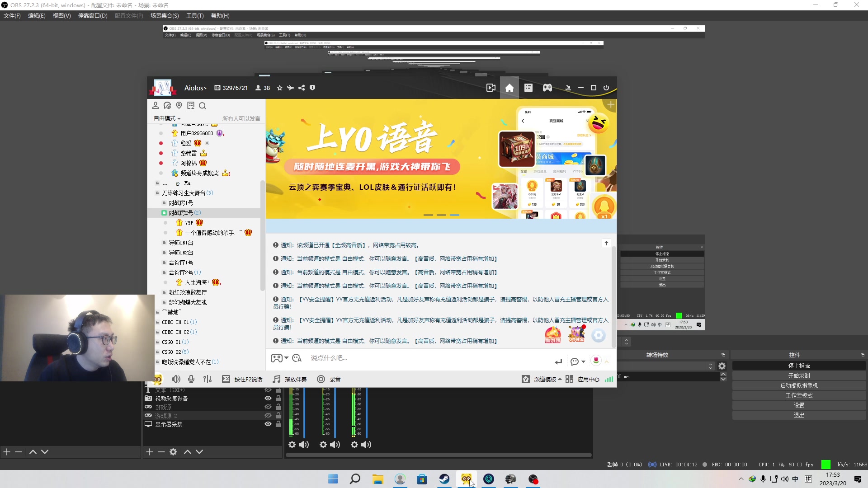The width and height of the screenshot is (868, 488).
Task: Click the OBS 退出 button
Action: pos(799,416)
